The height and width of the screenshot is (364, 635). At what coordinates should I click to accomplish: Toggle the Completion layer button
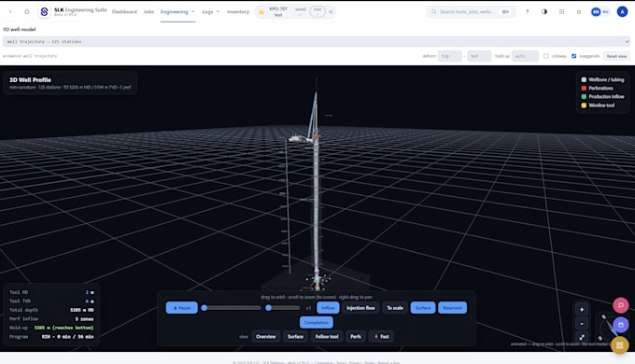317,322
